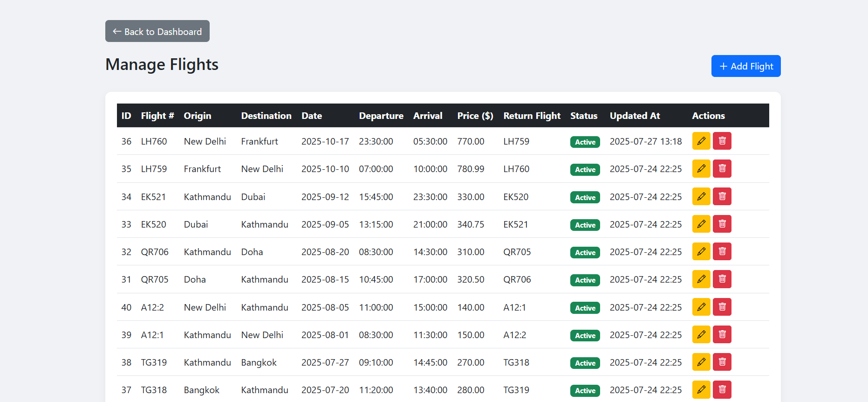Screen dimensions: 868x402
Task: Click return flight QR705 in row 32
Action: [517, 252]
